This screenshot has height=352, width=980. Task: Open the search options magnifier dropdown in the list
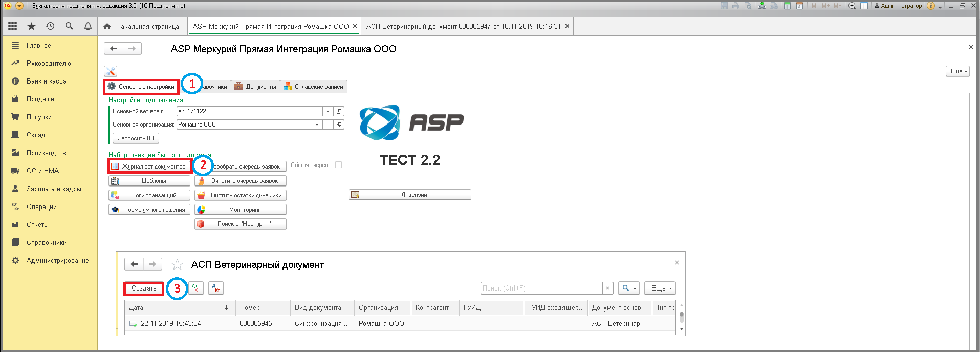[x=628, y=288]
